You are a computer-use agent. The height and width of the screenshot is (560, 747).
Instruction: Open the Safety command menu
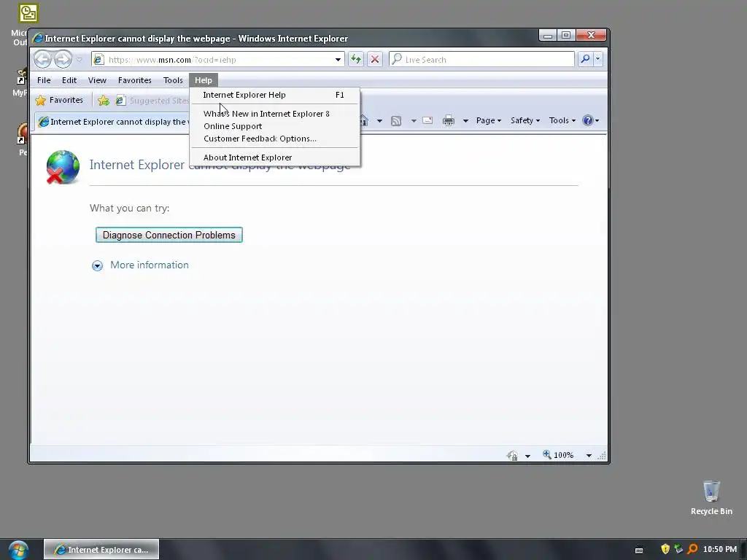click(x=525, y=120)
